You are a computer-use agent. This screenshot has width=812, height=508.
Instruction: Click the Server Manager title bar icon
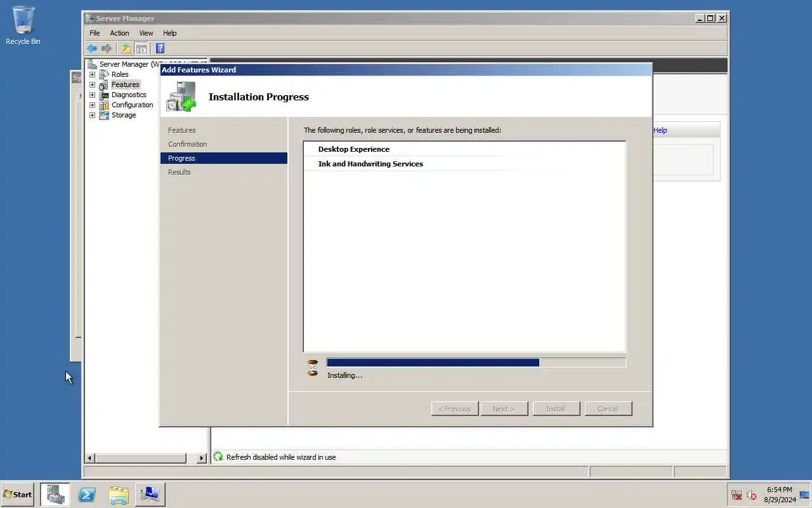click(x=89, y=18)
